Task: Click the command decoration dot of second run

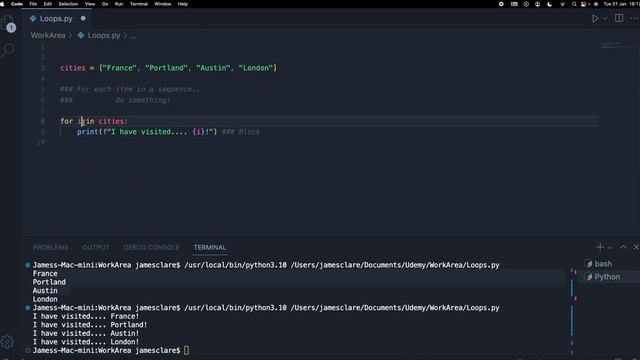Action: click(28, 308)
